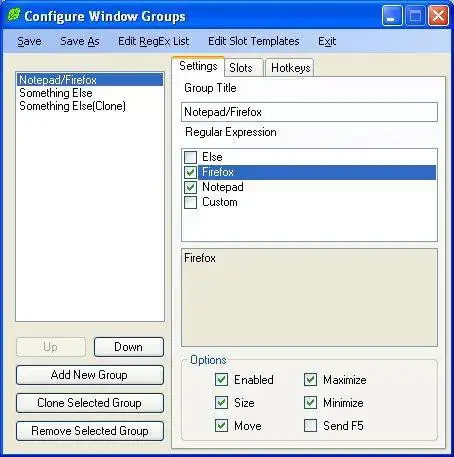Open Edit RegEx List
The height and width of the screenshot is (457, 454).
(153, 41)
